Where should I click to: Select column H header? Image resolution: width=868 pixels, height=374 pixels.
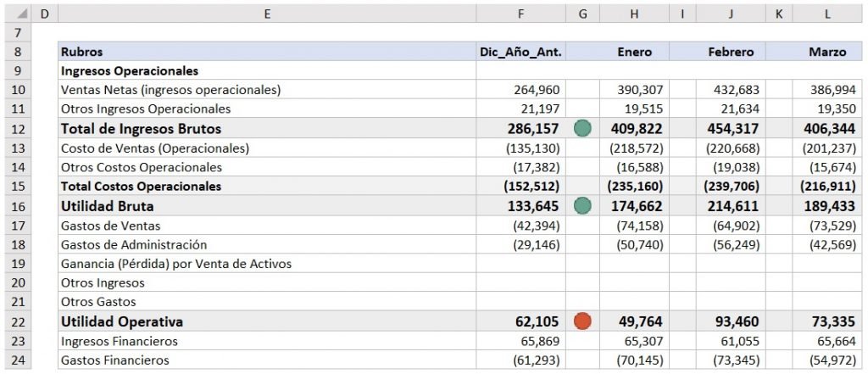[633, 14]
